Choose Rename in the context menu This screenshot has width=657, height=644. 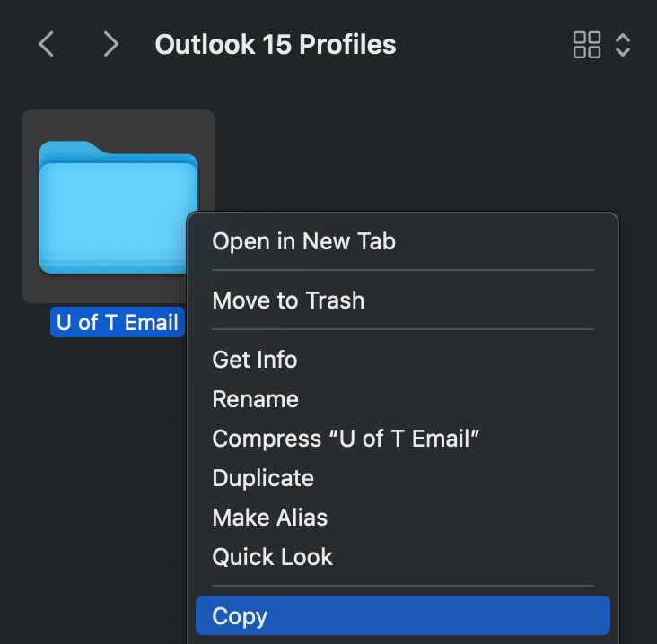tap(403, 399)
